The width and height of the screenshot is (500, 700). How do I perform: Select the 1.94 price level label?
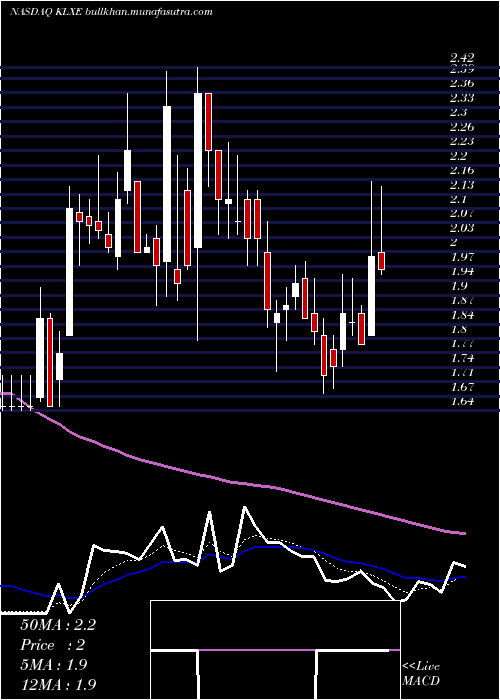pyautogui.click(x=462, y=271)
